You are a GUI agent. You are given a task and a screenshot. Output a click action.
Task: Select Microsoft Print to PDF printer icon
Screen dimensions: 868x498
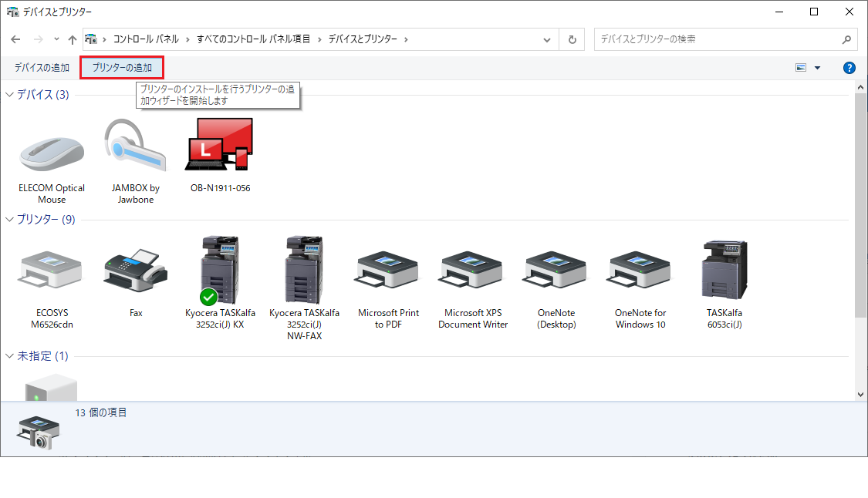388,272
